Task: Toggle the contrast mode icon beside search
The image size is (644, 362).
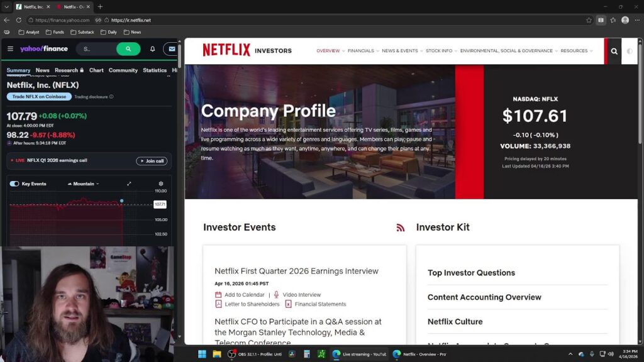Action: click(629, 52)
